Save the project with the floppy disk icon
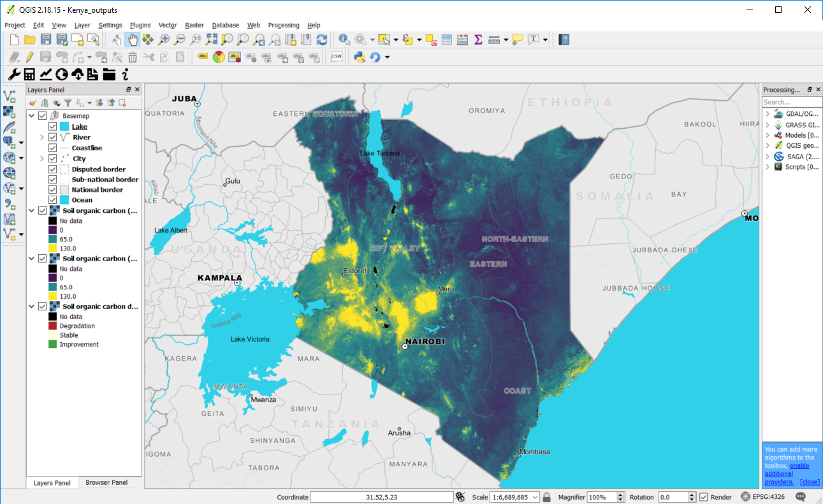The height and width of the screenshot is (504, 823). click(46, 40)
